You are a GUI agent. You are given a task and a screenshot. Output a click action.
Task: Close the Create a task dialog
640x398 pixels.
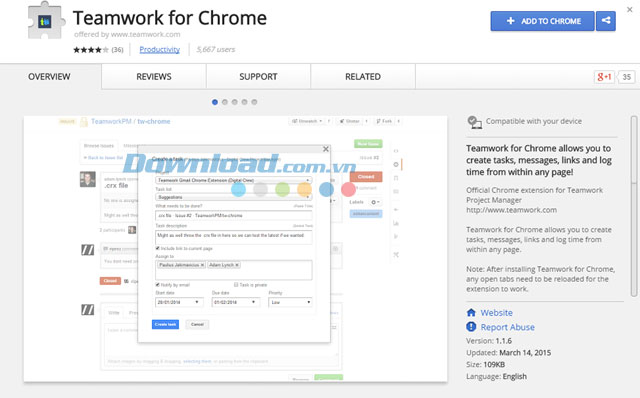point(326,149)
